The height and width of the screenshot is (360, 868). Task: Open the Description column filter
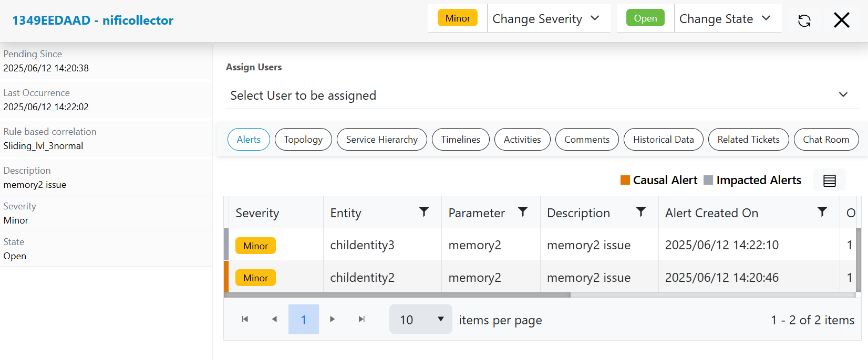[x=640, y=212]
